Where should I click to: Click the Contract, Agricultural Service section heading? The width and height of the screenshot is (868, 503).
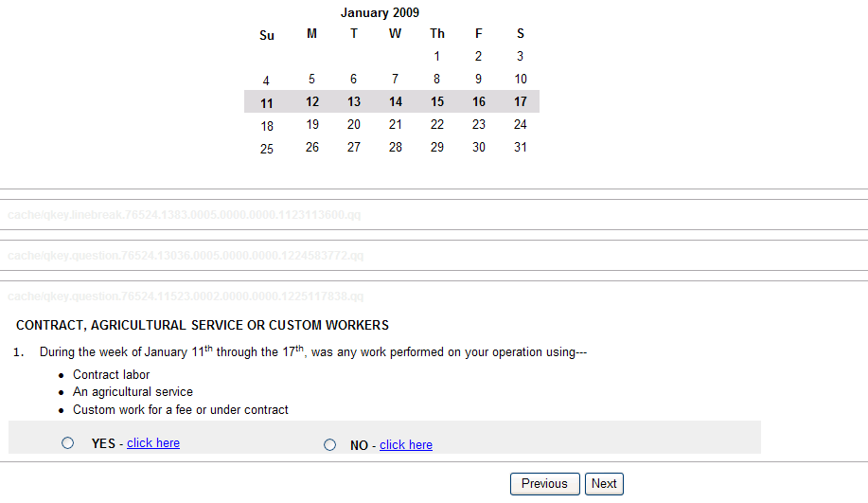pos(203,325)
